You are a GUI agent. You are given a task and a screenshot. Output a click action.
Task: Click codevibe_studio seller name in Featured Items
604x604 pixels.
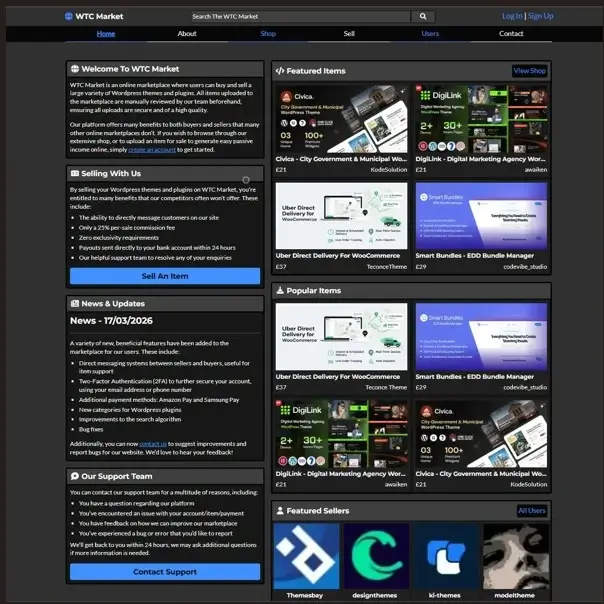pos(525,267)
